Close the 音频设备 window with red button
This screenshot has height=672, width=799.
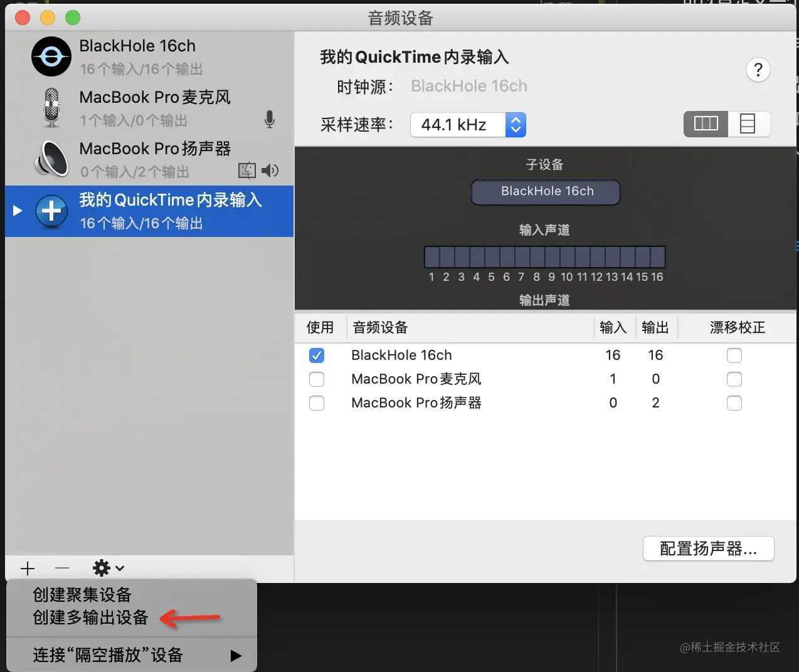coord(23,18)
